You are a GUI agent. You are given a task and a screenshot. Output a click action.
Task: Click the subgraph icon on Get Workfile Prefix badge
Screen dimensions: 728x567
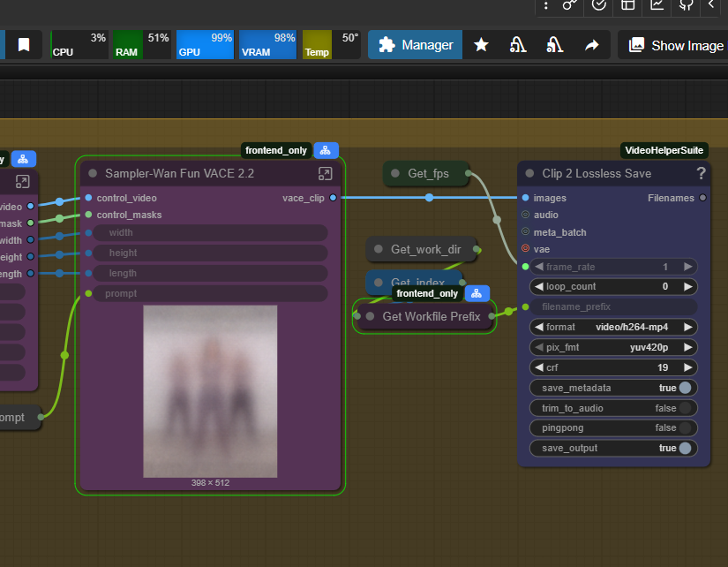(477, 294)
